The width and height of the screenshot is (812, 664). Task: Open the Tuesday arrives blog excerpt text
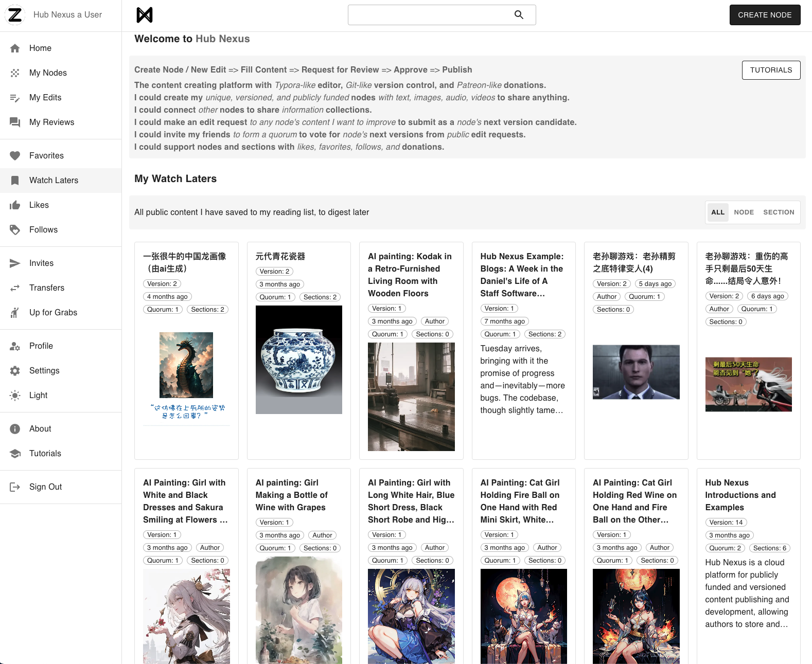click(x=523, y=380)
